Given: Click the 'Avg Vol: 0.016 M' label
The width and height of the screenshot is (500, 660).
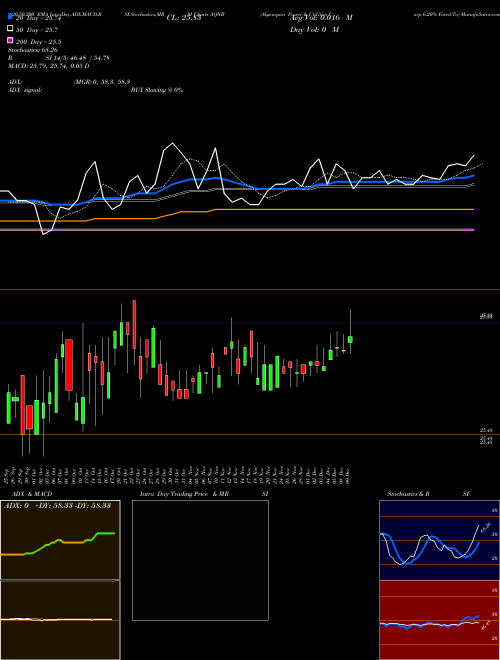Looking at the screenshot, I should (x=321, y=18).
